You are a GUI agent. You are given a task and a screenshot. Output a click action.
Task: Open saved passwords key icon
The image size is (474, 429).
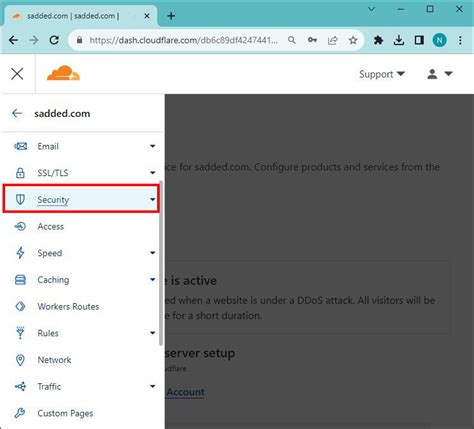pyautogui.click(x=312, y=40)
